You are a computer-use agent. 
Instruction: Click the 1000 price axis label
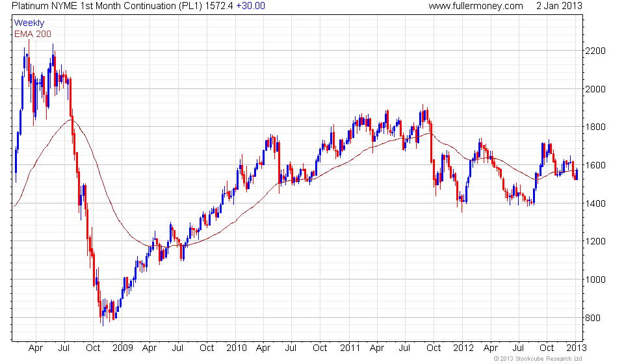point(595,279)
